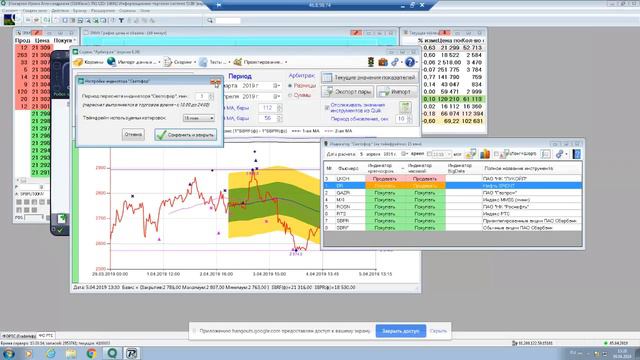This screenshot has width=640, height=360.
Task: Switch to the green Q application on taskbar
Action: point(112,353)
